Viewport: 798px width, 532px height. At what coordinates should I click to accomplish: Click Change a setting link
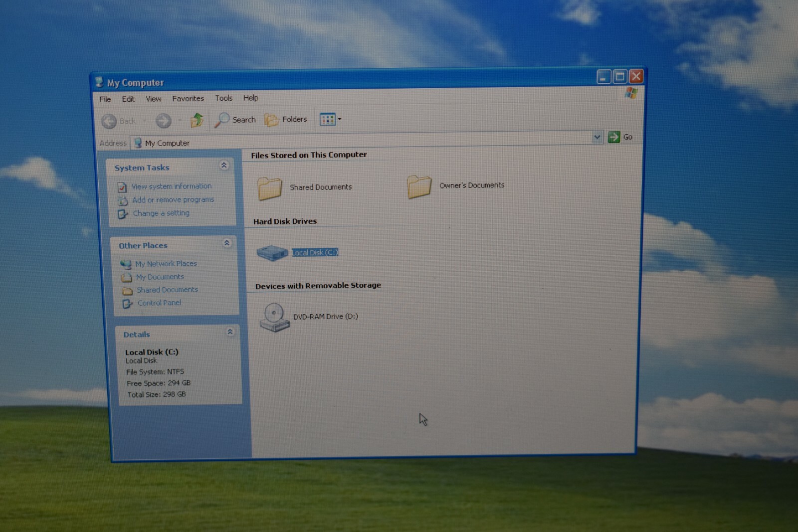(x=161, y=213)
